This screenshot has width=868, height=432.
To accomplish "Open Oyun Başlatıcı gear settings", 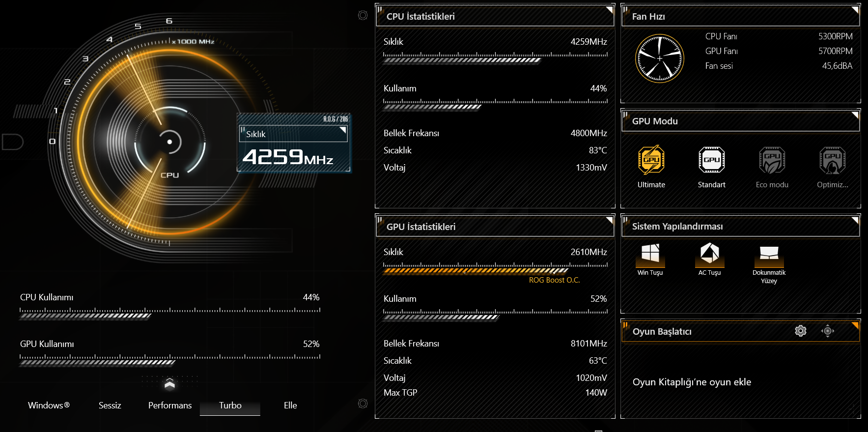I will (801, 331).
